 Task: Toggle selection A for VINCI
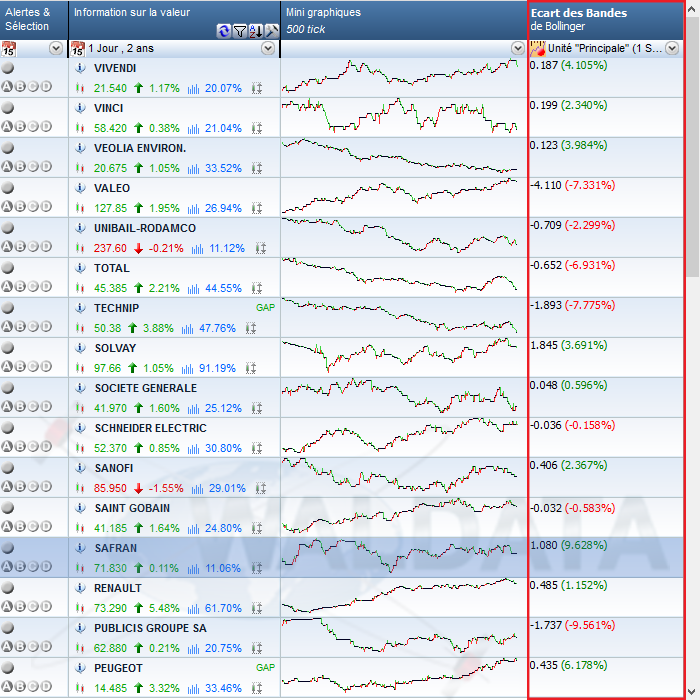pyautogui.click(x=7, y=126)
